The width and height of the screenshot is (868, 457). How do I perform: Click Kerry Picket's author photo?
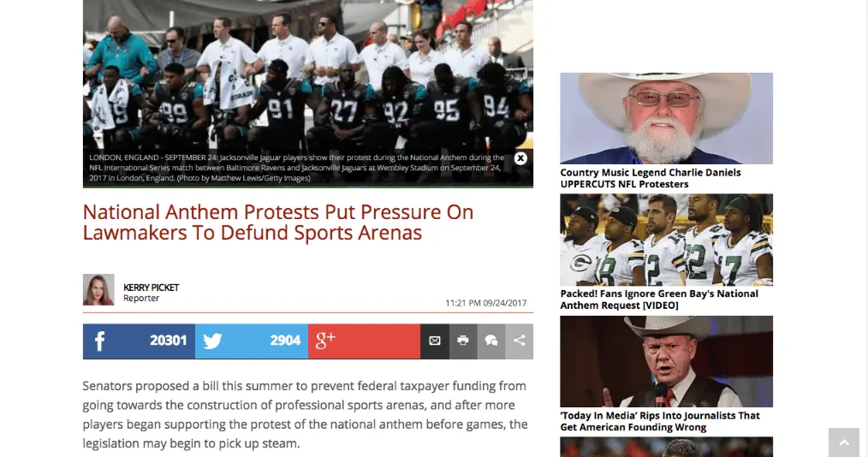click(98, 289)
